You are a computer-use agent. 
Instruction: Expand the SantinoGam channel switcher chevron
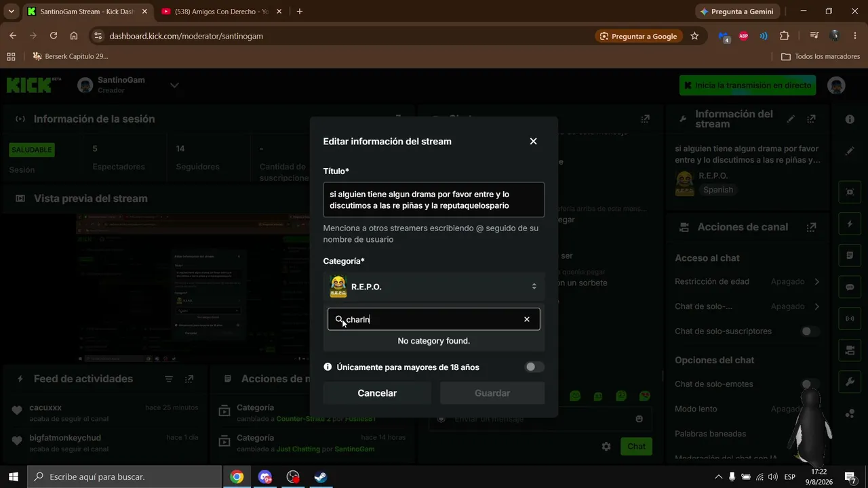tap(174, 85)
